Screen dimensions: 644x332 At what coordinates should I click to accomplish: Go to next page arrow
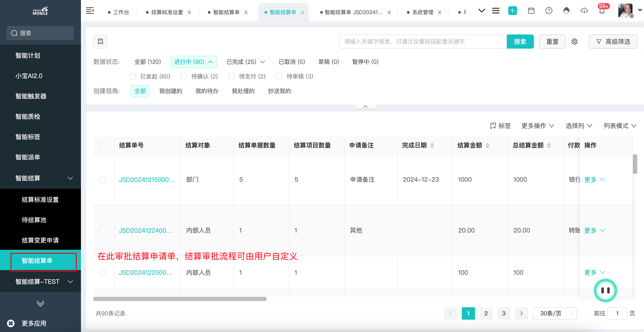click(x=521, y=313)
